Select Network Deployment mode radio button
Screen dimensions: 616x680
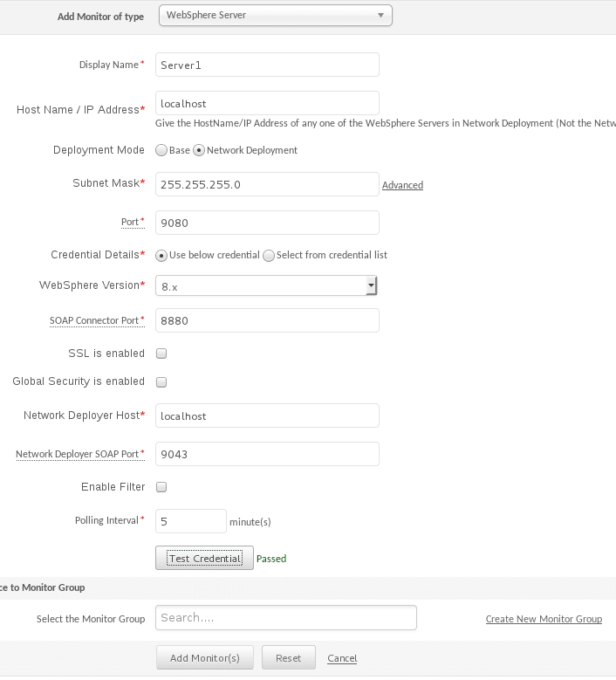tap(199, 150)
